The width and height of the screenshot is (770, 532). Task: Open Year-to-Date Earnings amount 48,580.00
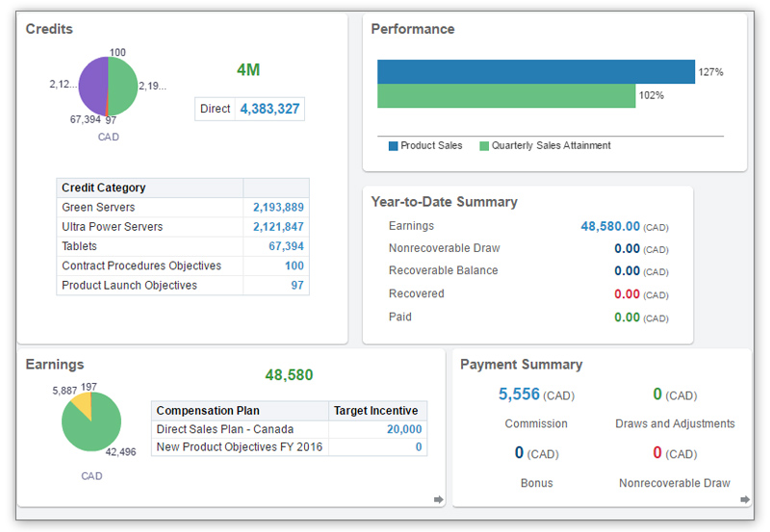[x=610, y=226]
